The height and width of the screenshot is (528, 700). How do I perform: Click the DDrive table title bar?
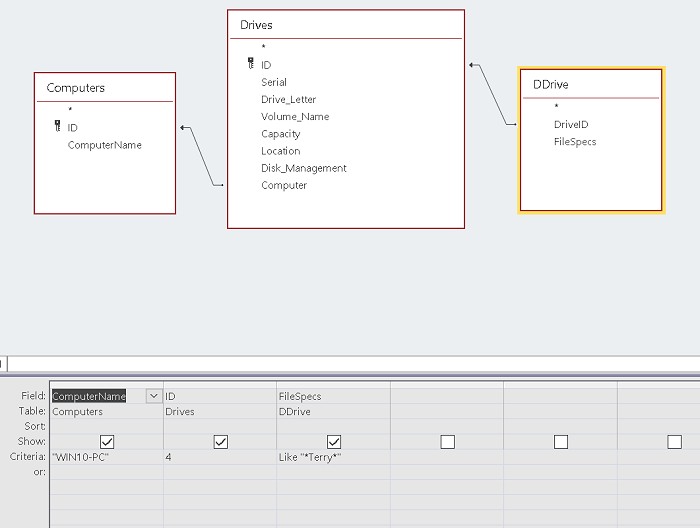[x=590, y=84]
